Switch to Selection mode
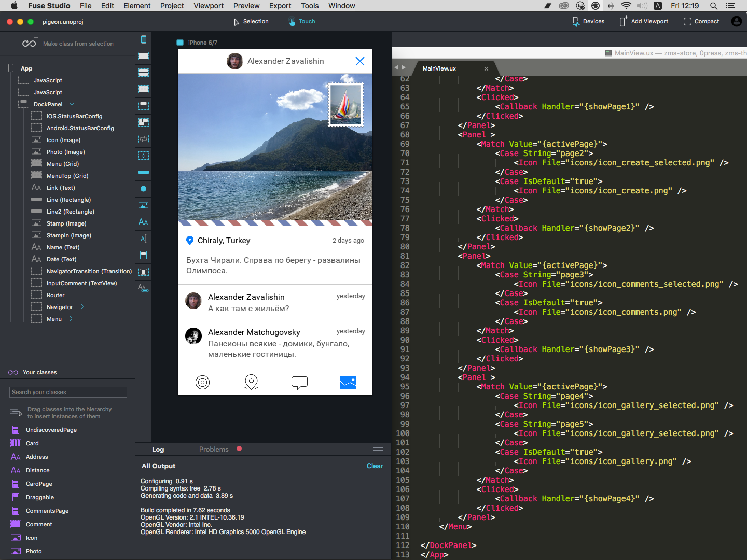Screen dimensions: 747x560 (251, 22)
